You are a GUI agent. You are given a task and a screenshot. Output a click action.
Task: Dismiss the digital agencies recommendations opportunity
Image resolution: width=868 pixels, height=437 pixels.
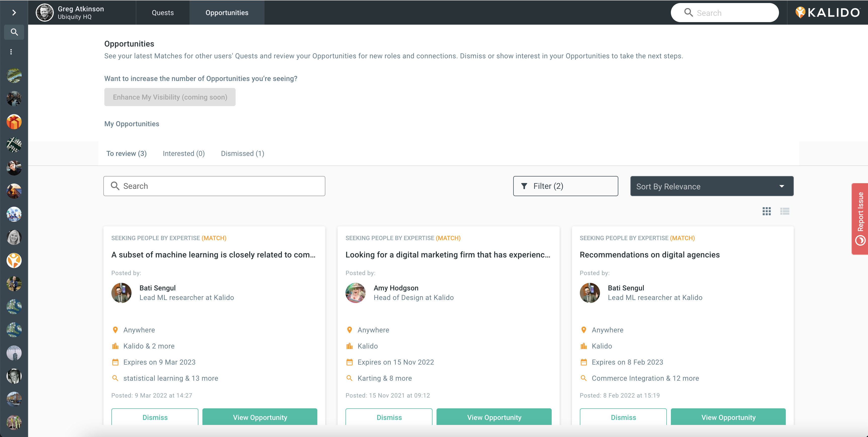(623, 417)
